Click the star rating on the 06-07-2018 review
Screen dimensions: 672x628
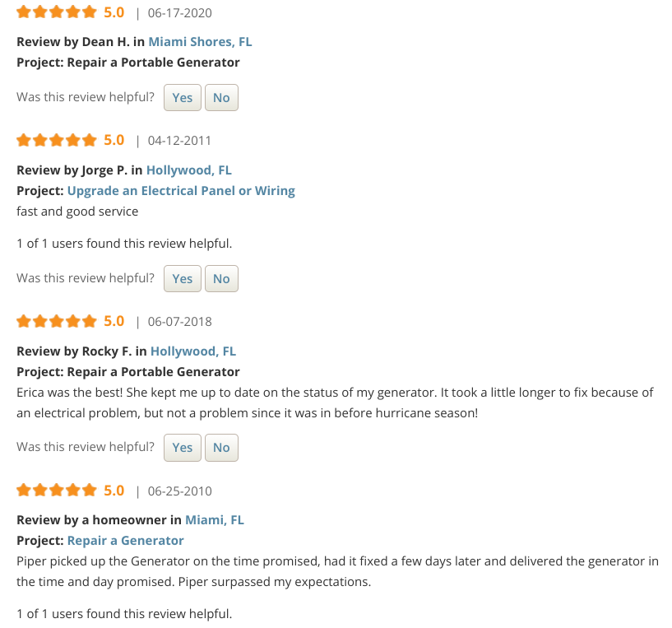click(x=57, y=321)
